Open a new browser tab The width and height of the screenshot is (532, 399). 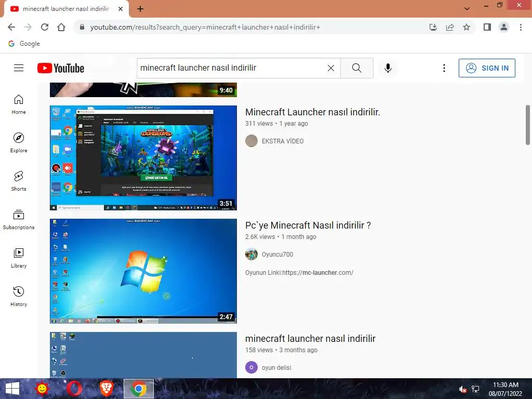140,9
